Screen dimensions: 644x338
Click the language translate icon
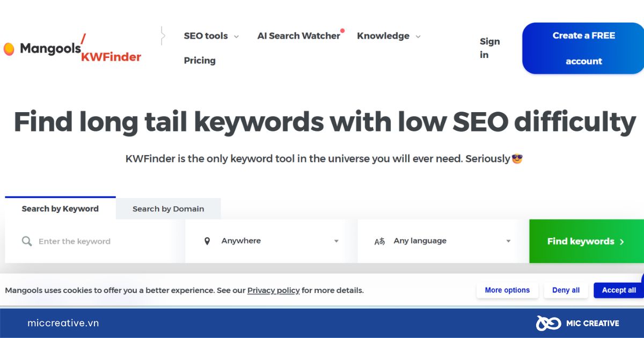[x=380, y=241]
